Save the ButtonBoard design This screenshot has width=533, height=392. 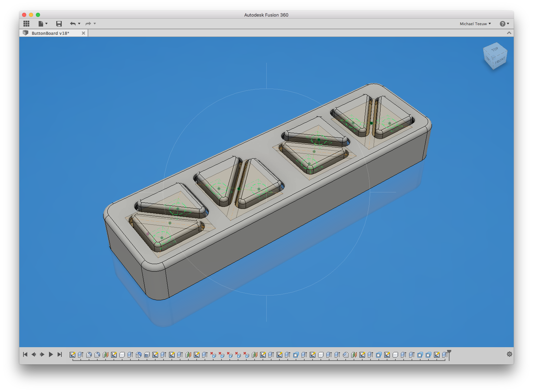[59, 23]
